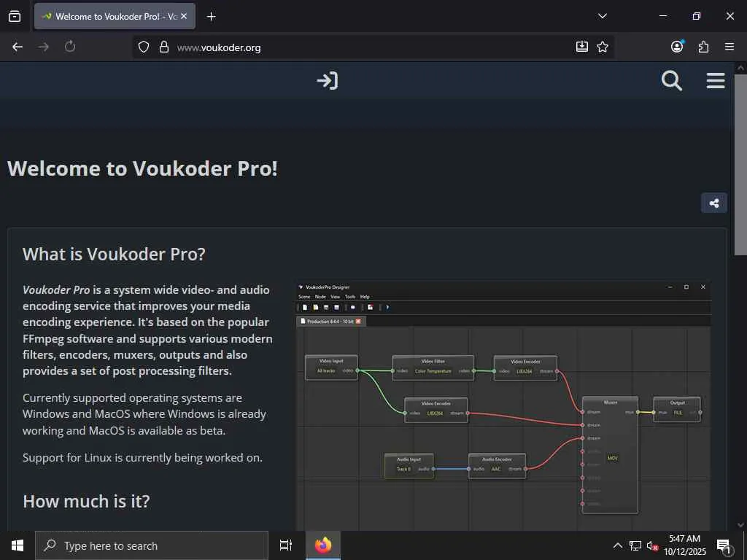Click the Type here to search box
The width and height of the screenshot is (747, 560).
152,545
